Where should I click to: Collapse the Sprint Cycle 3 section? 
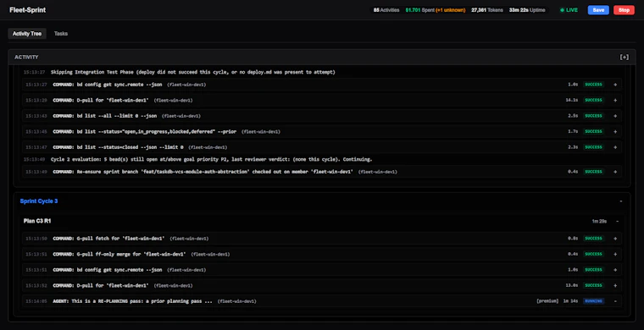point(620,201)
